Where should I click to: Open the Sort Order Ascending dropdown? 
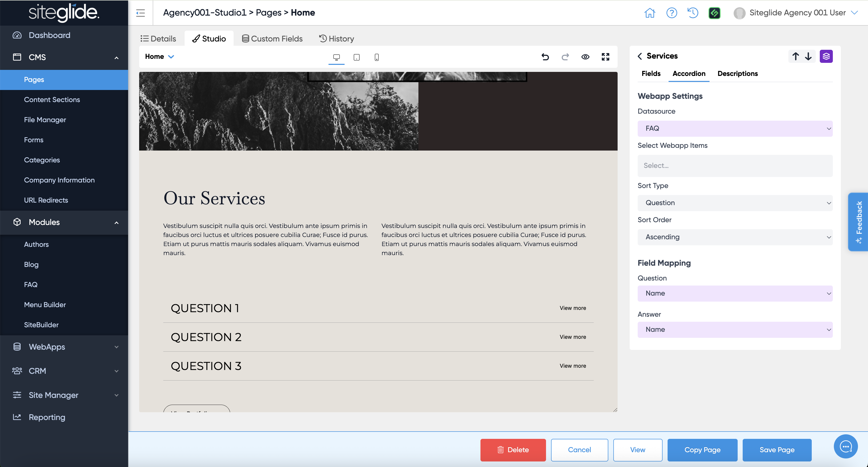[735, 237]
